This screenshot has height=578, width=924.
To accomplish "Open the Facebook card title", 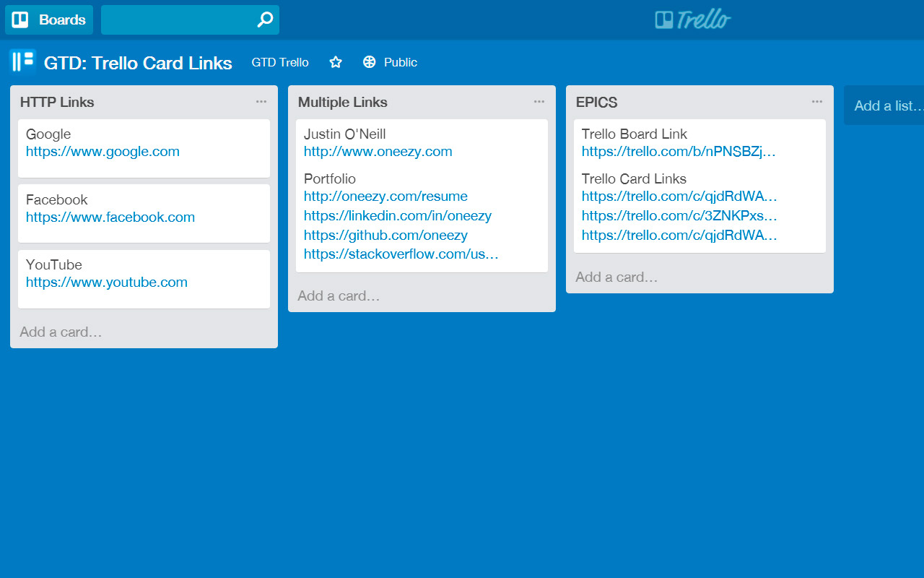I will point(57,199).
